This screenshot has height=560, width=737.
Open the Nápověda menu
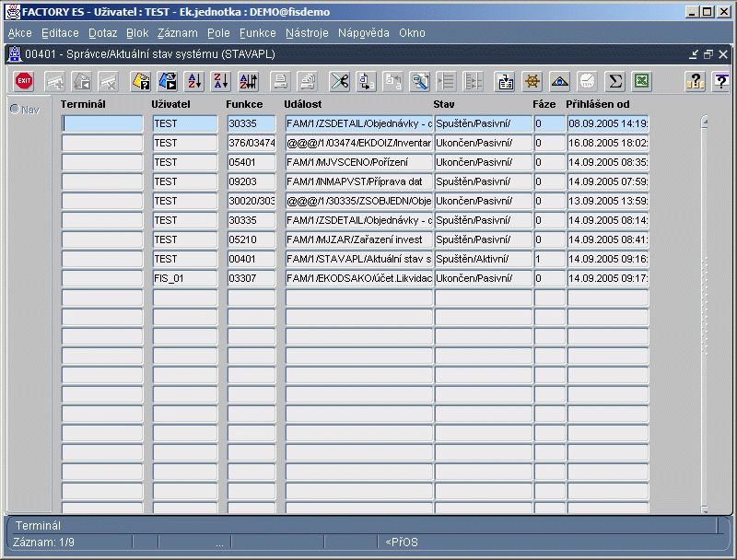point(364,33)
